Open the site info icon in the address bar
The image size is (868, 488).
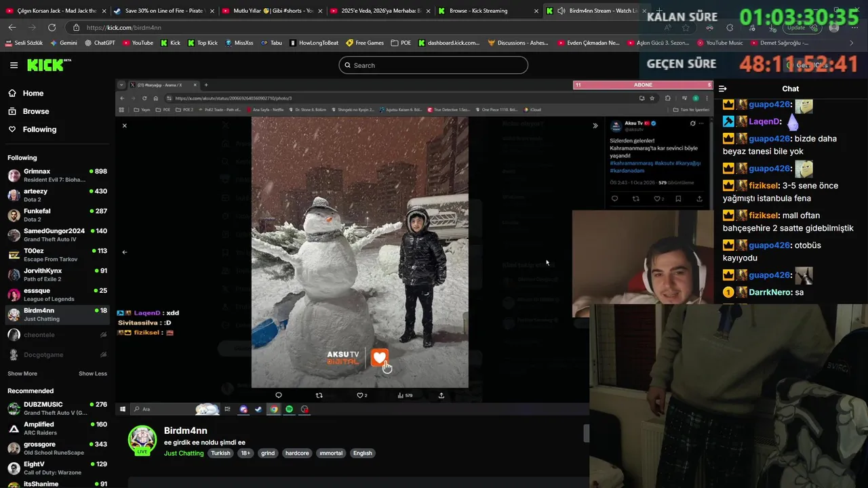coord(76,28)
